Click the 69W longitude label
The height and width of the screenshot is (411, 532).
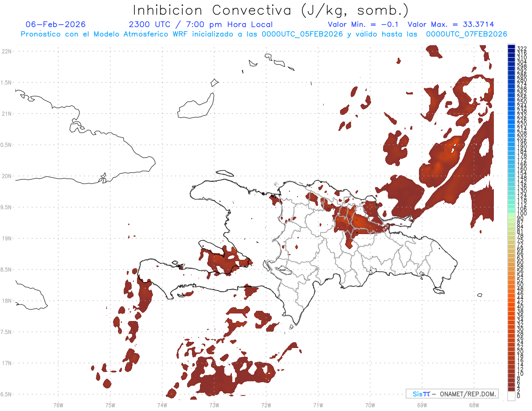click(x=422, y=405)
